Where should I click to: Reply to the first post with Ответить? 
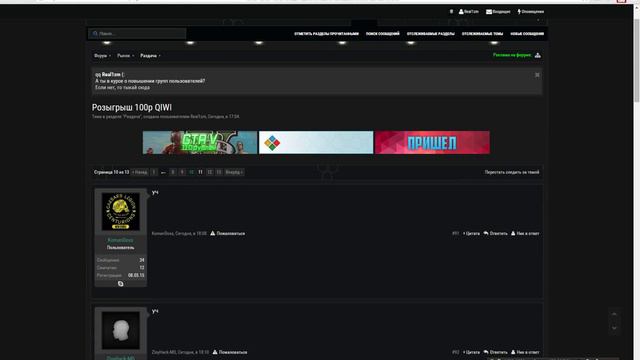tap(496, 233)
